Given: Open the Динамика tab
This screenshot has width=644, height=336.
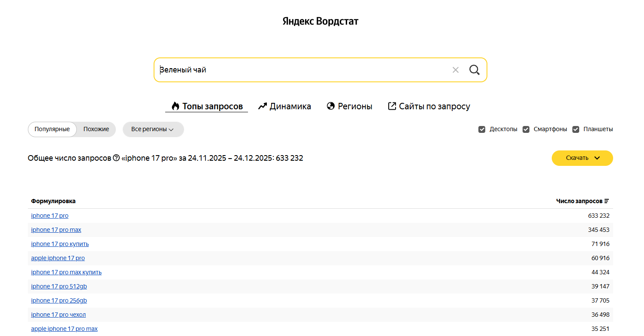Looking at the screenshot, I should (290, 106).
